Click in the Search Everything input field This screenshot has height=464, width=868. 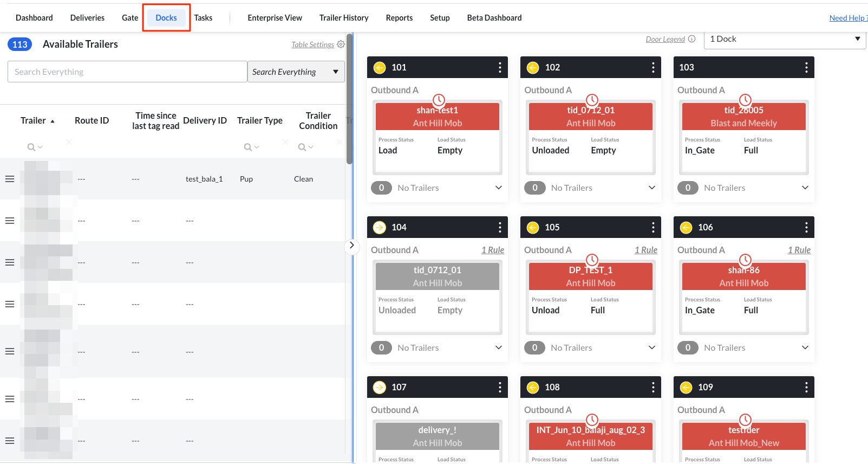(127, 72)
